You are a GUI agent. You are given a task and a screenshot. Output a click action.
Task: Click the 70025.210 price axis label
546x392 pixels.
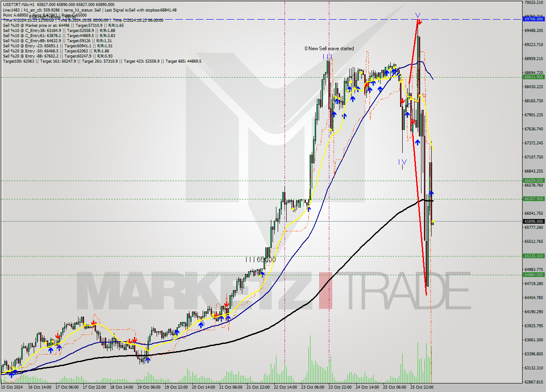(534, 3)
